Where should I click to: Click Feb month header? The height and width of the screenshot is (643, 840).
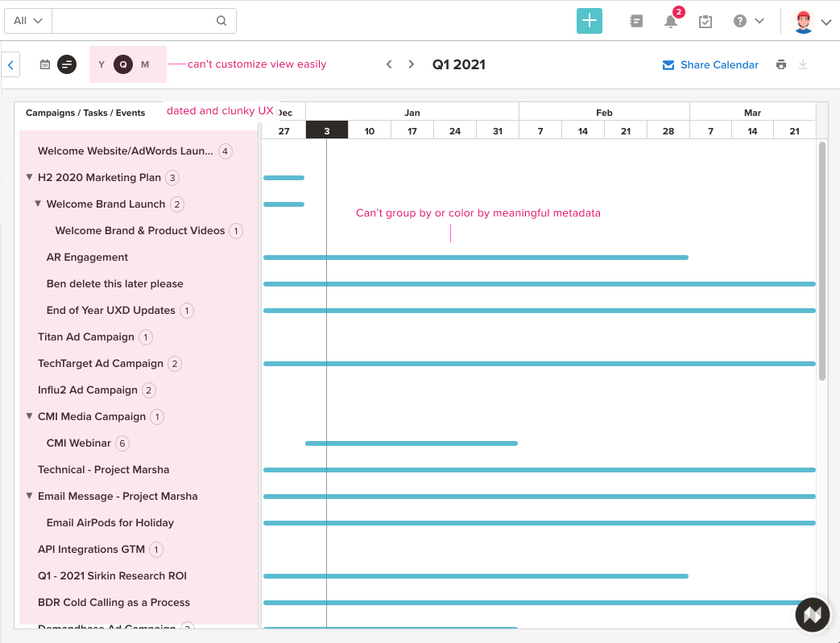tap(604, 113)
